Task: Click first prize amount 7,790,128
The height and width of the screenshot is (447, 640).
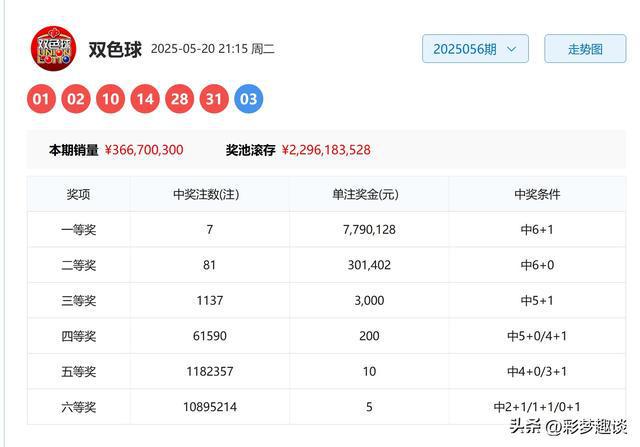Action: [x=369, y=230]
